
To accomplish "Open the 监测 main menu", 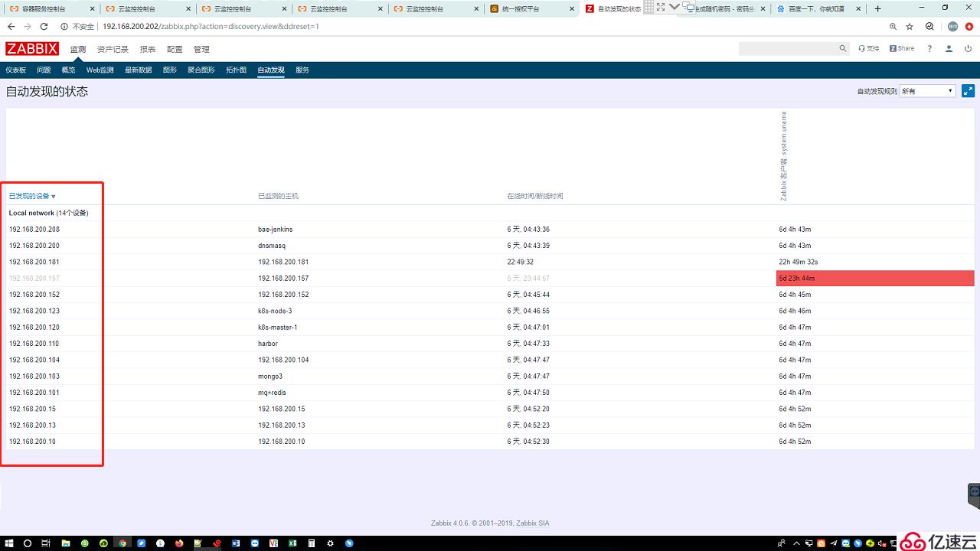I will coord(78,49).
